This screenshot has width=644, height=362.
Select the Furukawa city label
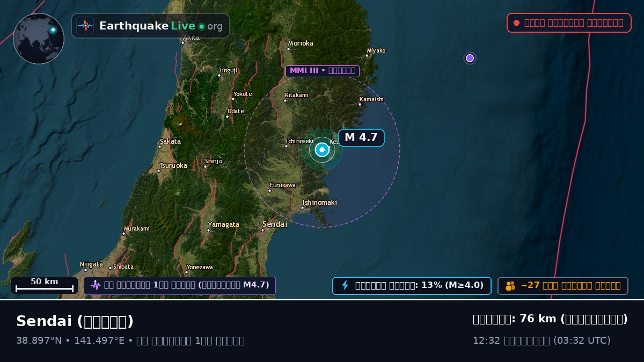[282, 186]
